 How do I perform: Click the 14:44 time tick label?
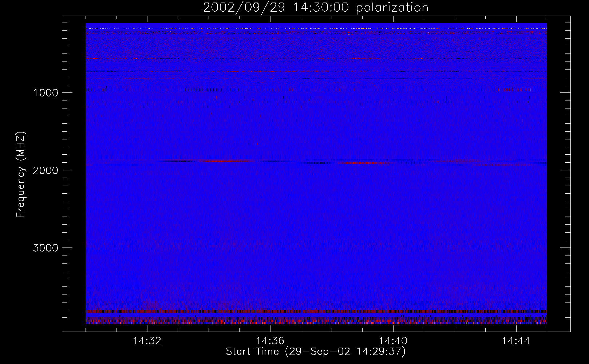(x=516, y=341)
